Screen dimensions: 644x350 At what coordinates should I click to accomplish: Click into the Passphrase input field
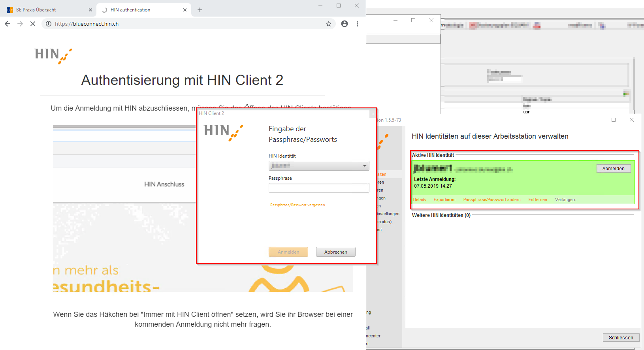(x=319, y=188)
